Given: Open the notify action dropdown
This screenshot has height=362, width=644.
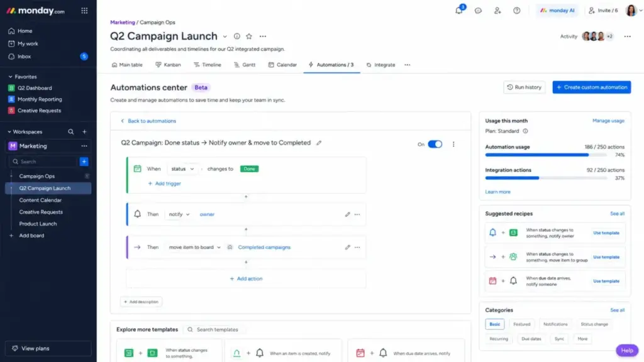Looking at the screenshot, I should point(179,214).
